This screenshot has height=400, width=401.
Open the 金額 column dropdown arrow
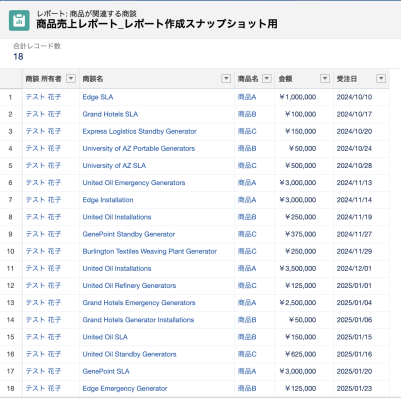[325, 79]
